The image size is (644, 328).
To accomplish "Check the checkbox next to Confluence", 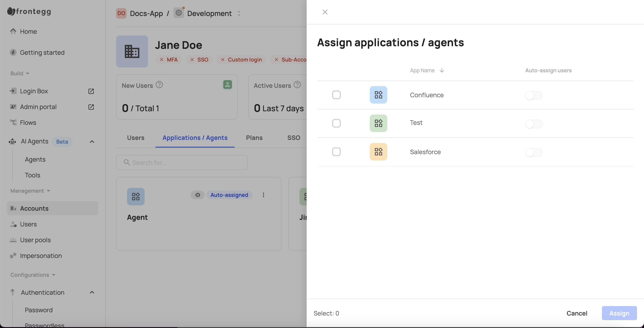I will tap(336, 95).
